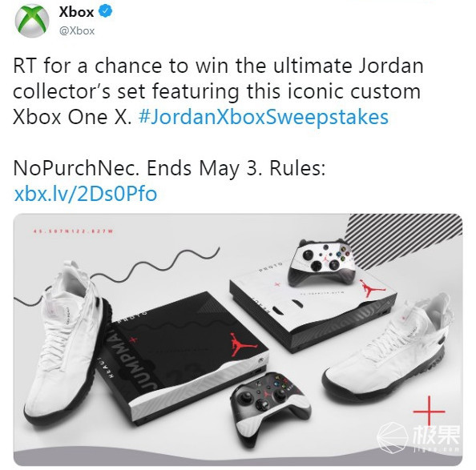This screenshot has height=470, width=476.
Task: Open the Xbox profile avatar logo
Action: [32, 21]
